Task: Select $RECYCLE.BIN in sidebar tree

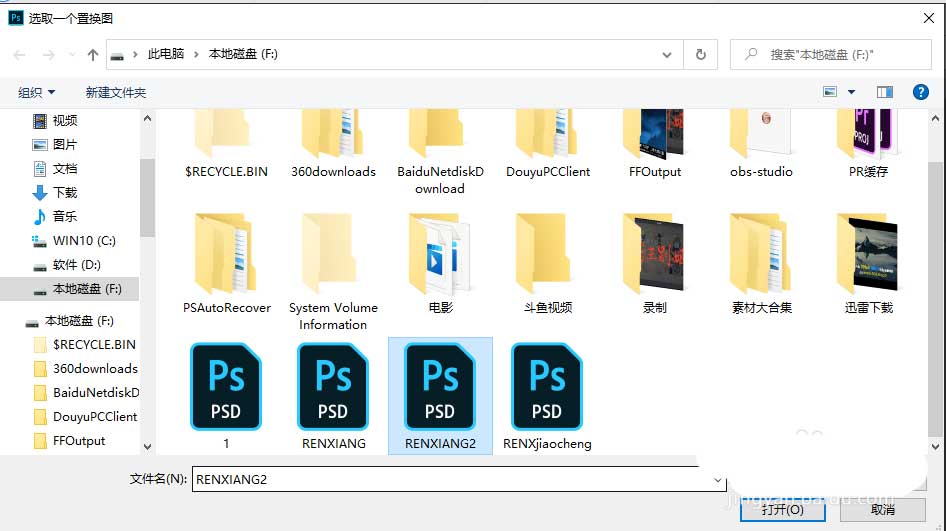Action: tap(94, 345)
